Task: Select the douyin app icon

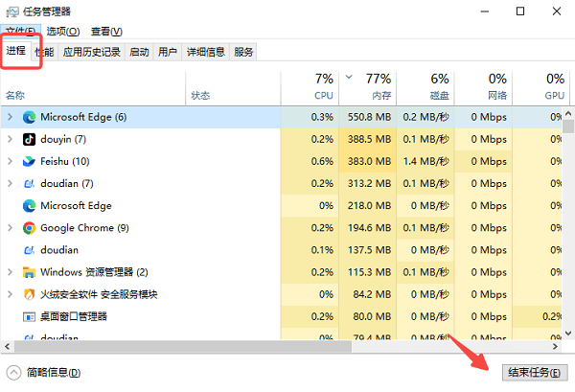Action: pos(30,139)
